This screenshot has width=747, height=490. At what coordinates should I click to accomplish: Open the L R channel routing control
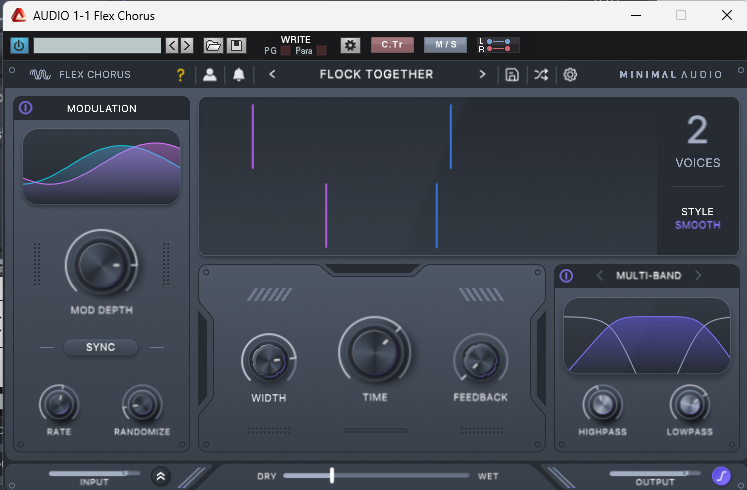pyautogui.click(x=498, y=45)
